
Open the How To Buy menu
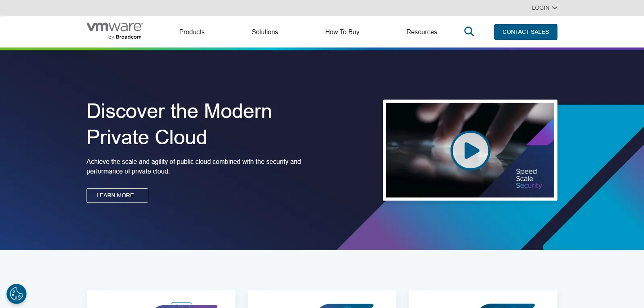[x=342, y=32]
